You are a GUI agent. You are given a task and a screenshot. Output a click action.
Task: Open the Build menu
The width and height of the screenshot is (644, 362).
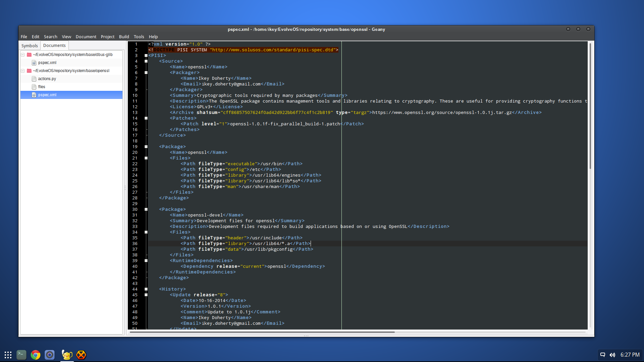[x=124, y=37]
